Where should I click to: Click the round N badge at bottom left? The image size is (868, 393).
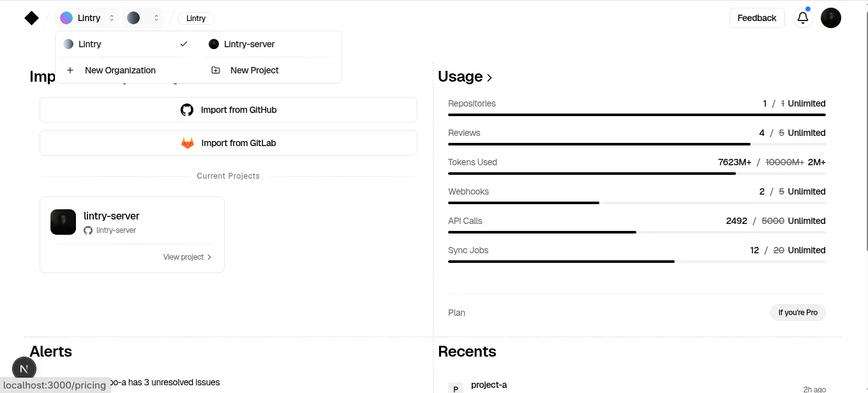click(x=24, y=369)
